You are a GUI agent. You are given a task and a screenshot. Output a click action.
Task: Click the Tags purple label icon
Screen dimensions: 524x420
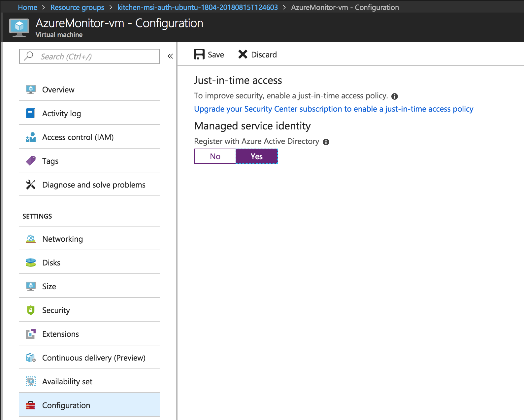[31, 161]
